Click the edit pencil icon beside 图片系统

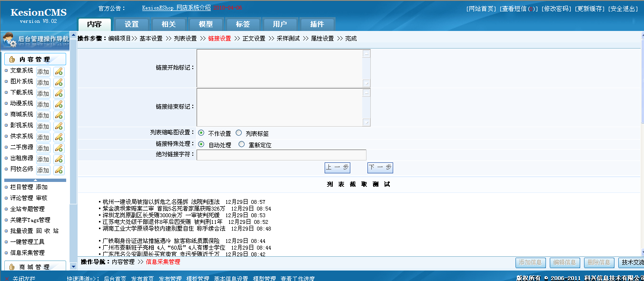coord(59,82)
